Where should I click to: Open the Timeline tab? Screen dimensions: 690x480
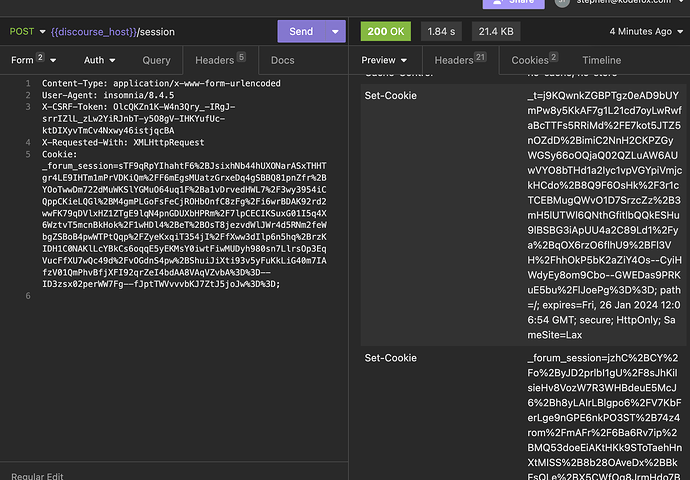[602, 60]
